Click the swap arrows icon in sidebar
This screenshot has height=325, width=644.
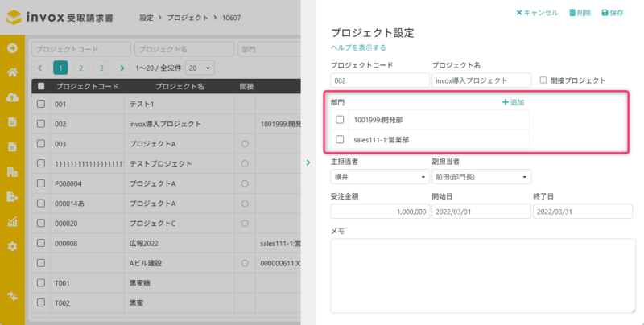(12, 296)
